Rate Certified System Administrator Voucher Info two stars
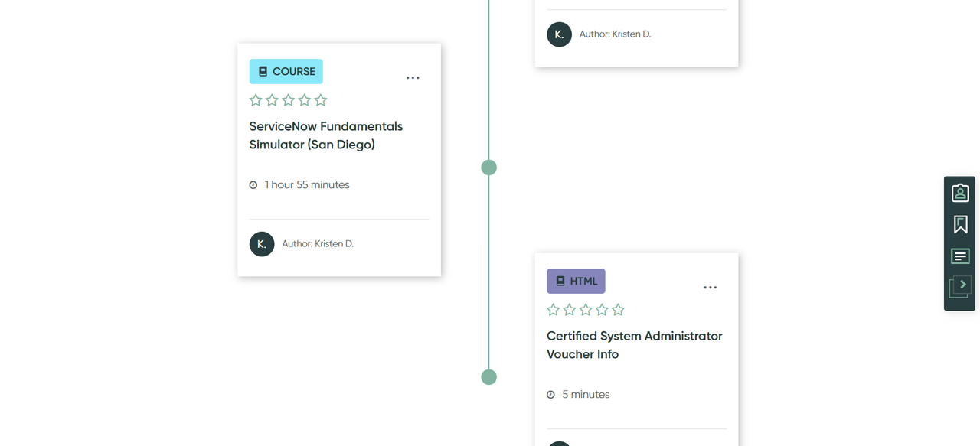Image resolution: width=980 pixels, height=446 pixels. (x=570, y=310)
